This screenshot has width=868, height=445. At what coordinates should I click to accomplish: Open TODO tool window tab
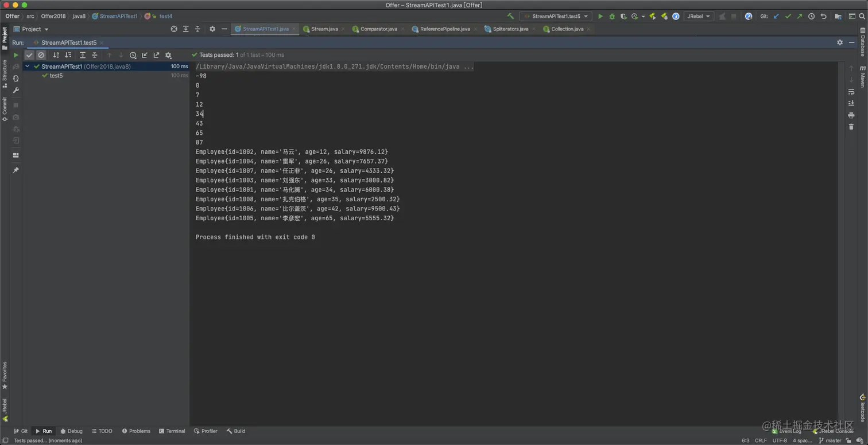click(x=102, y=431)
